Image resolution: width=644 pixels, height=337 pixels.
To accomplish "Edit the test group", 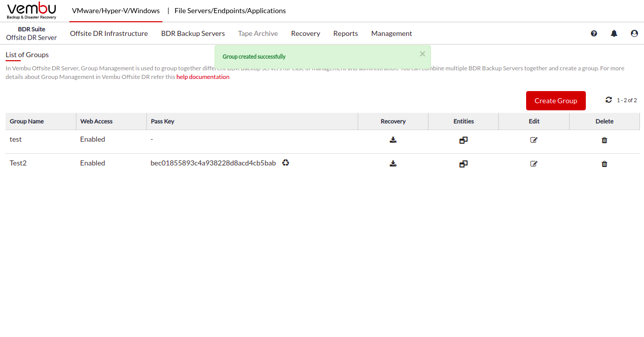I will click(534, 140).
